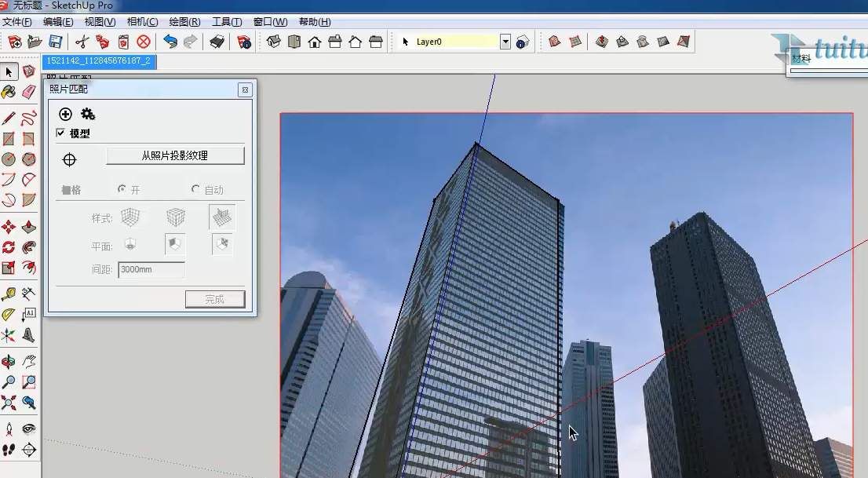Toggle the 模型 checkbox
This screenshot has width=868, height=478.
coord(61,133)
